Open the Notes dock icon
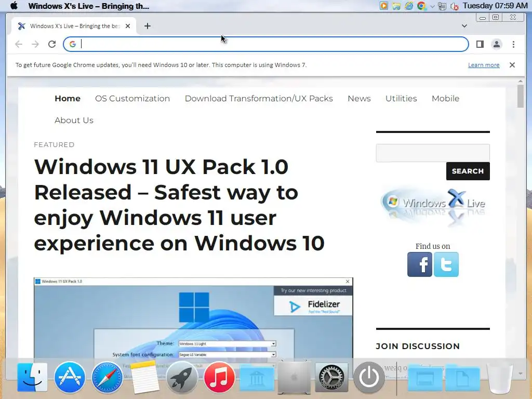This screenshot has height=399, width=532. pos(145,377)
